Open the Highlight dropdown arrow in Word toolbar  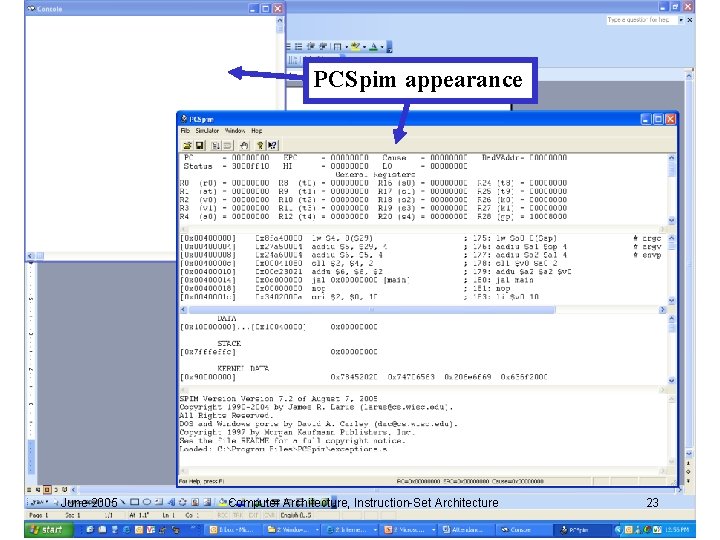click(364, 46)
